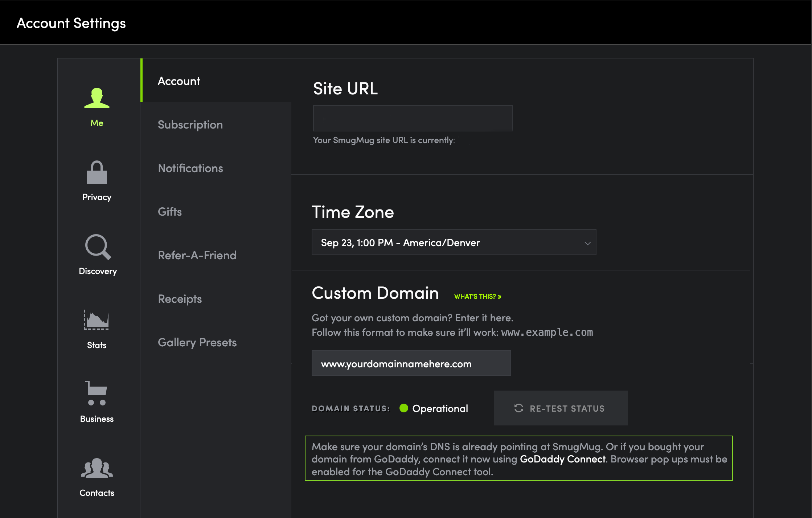Image resolution: width=812 pixels, height=518 pixels.
Task: Click the refresh icon in Re-Test Status
Action: pyautogui.click(x=519, y=408)
